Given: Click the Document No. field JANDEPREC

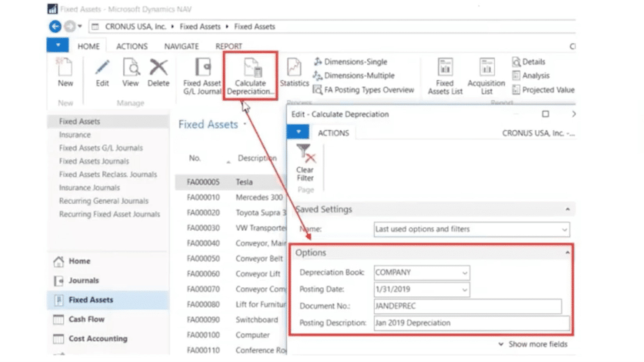Looking at the screenshot, I should (467, 306).
